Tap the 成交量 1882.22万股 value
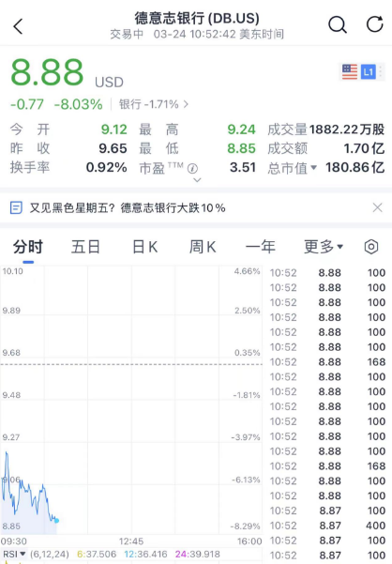Screen dimensions: 392x564 (x=347, y=130)
